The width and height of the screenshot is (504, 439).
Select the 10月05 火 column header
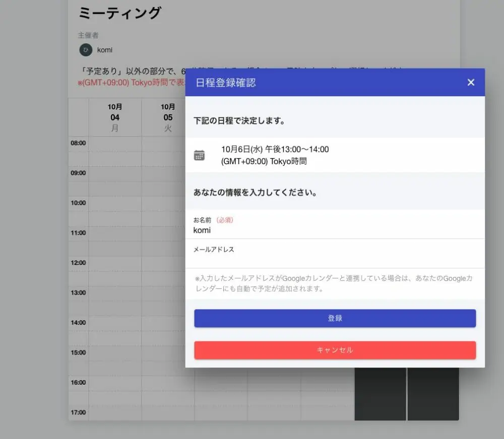click(168, 118)
